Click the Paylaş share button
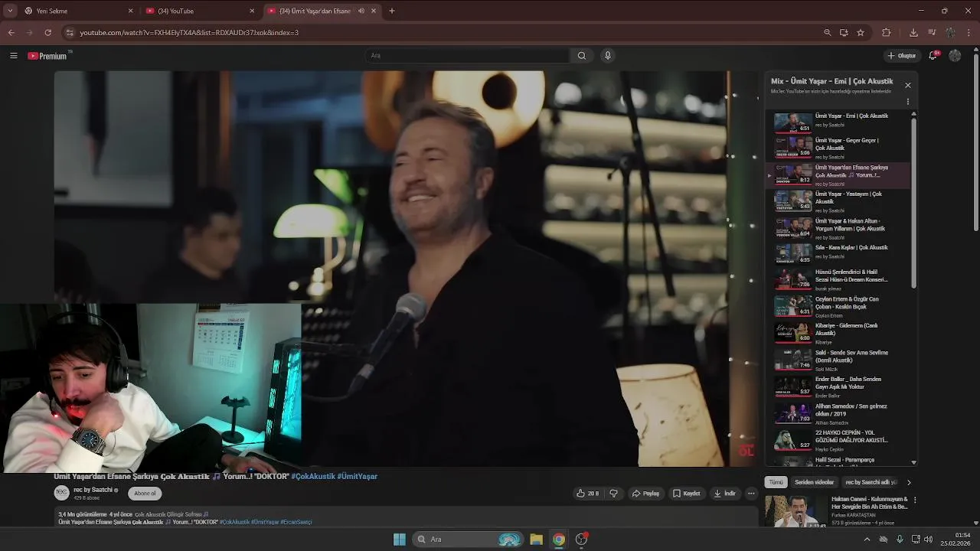Viewport: 980px width, 551px height. click(x=645, y=494)
